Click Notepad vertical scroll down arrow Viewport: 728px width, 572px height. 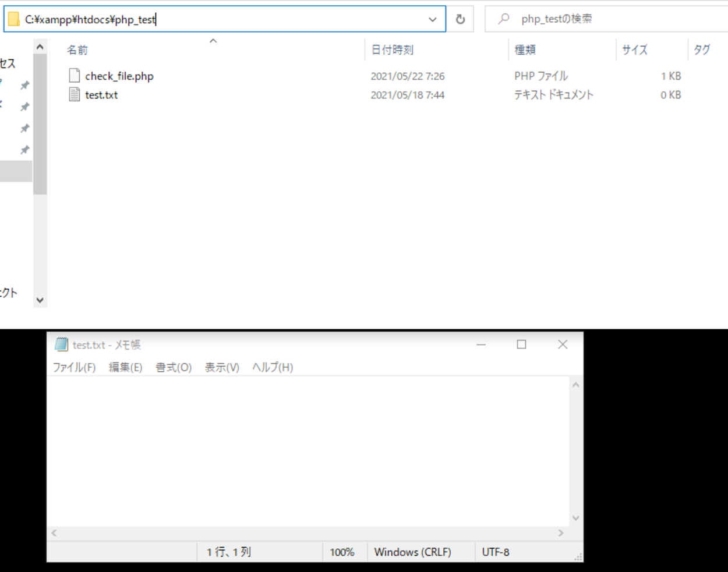click(576, 518)
